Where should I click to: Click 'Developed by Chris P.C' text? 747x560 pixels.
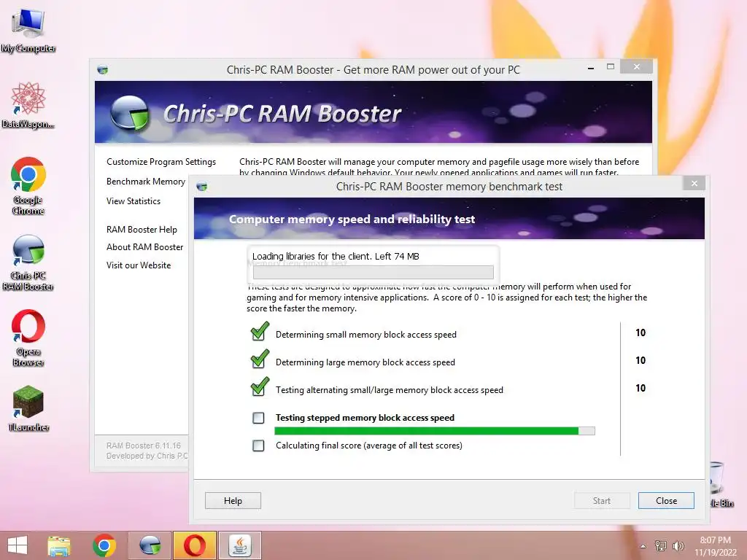click(147, 456)
